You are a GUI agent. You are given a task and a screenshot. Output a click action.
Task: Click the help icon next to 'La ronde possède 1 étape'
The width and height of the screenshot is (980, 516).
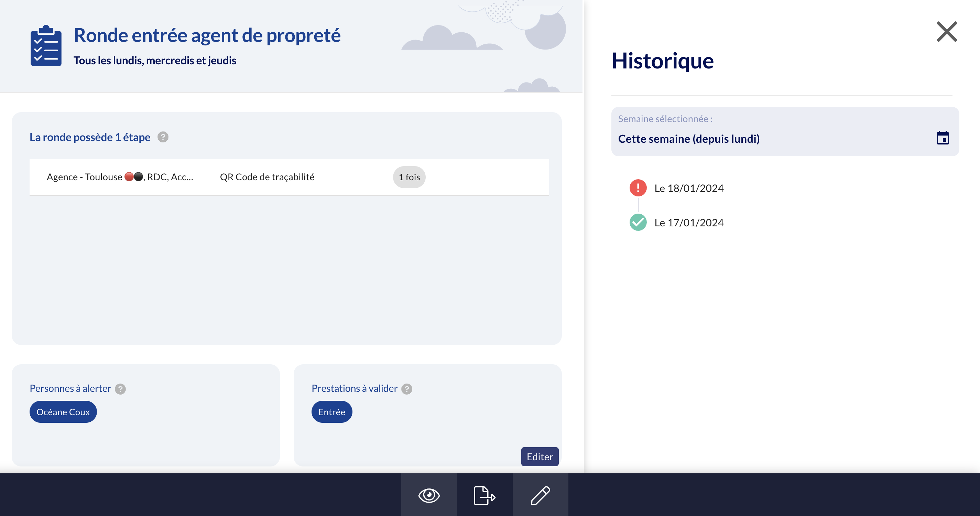pos(163,137)
